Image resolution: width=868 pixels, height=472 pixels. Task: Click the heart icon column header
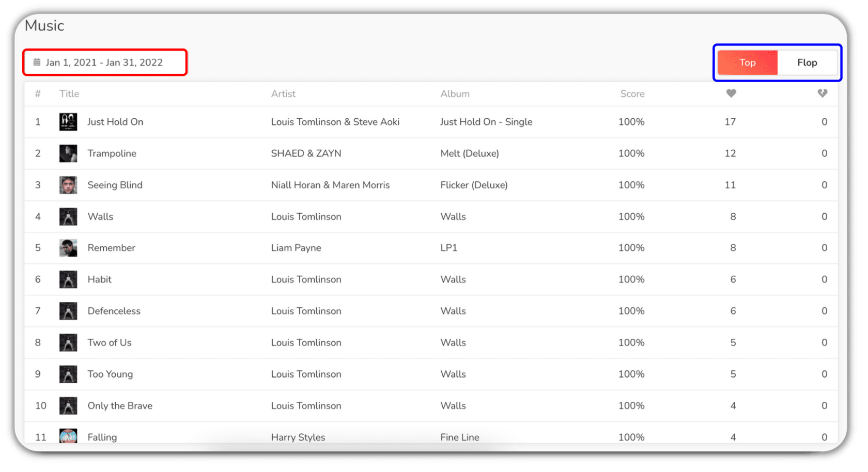[x=731, y=93]
